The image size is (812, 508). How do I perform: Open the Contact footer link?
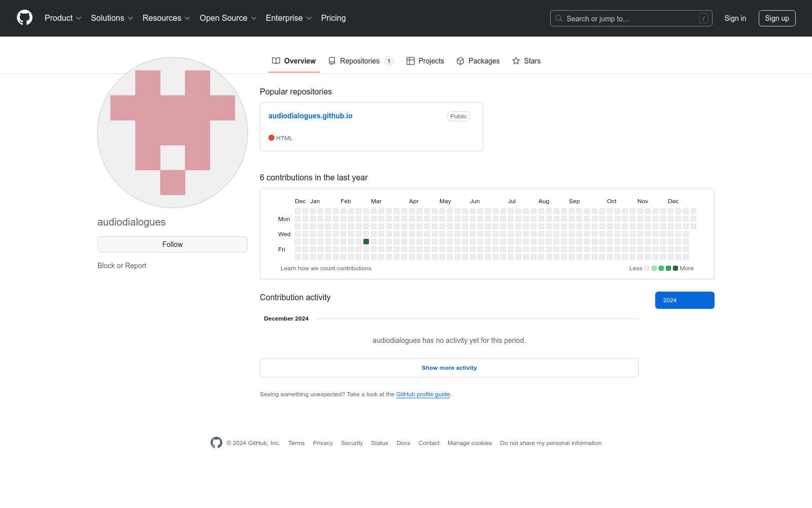(x=429, y=443)
